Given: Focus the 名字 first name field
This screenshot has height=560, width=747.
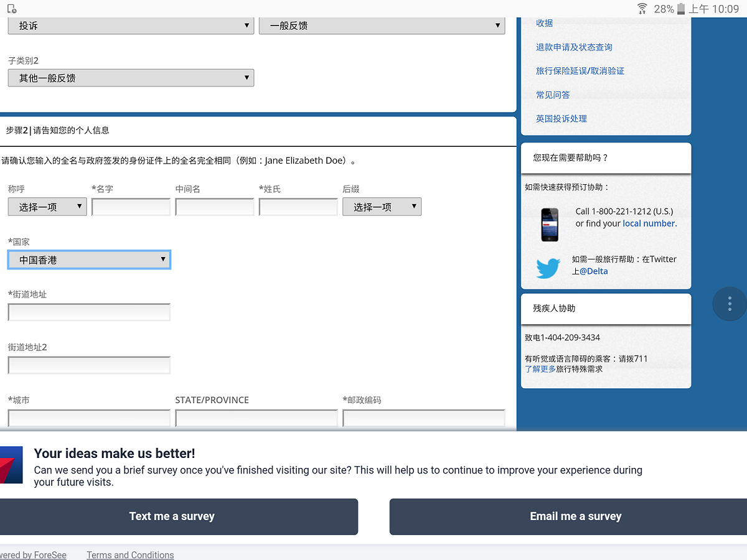Looking at the screenshot, I should (x=131, y=207).
